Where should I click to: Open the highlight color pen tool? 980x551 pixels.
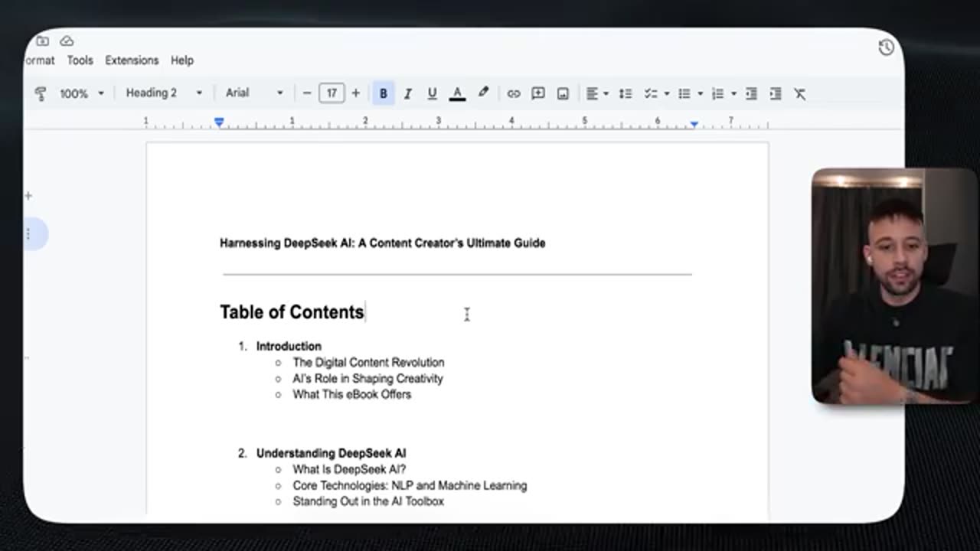tap(483, 93)
